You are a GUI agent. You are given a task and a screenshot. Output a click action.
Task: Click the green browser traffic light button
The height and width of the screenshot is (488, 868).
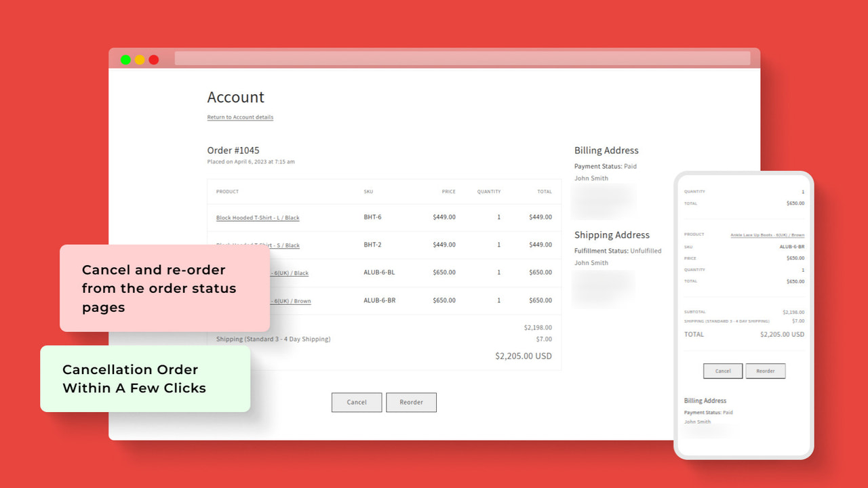click(x=125, y=59)
